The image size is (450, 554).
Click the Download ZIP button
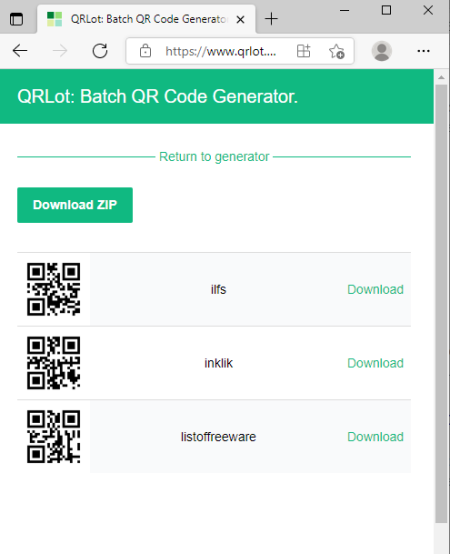[75, 205]
